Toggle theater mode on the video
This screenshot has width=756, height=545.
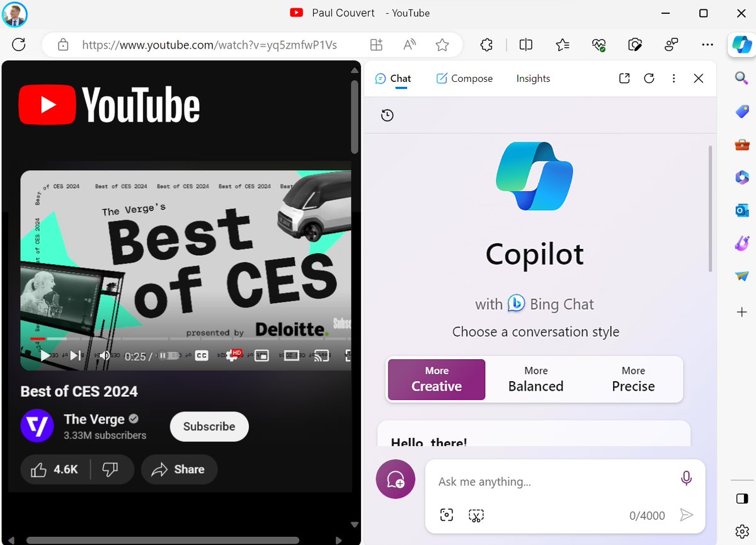[291, 355]
